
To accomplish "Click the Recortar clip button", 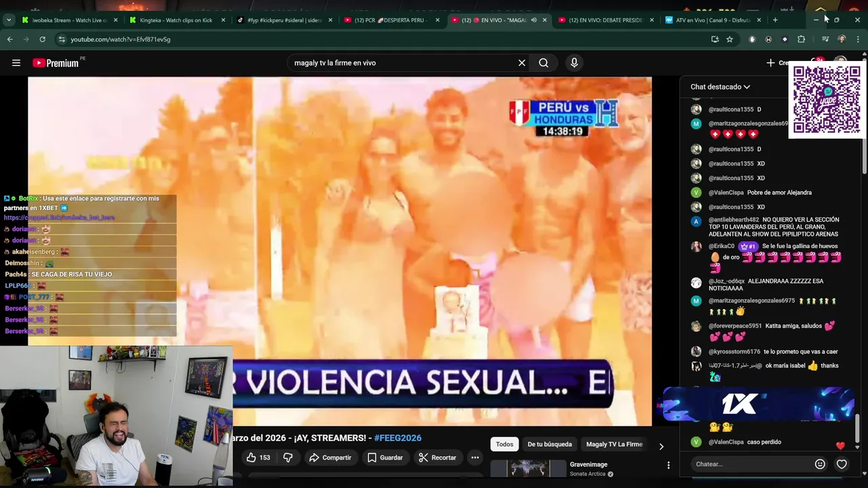I will point(437,457).
